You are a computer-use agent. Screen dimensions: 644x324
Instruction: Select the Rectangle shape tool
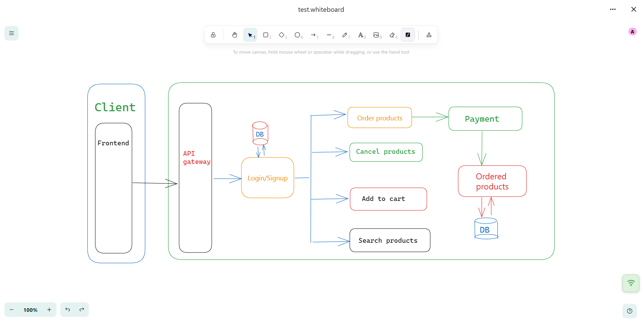266,35
